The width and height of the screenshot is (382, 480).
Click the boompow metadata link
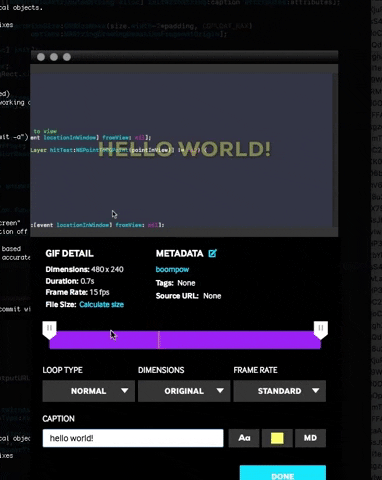tap(172, 269)
